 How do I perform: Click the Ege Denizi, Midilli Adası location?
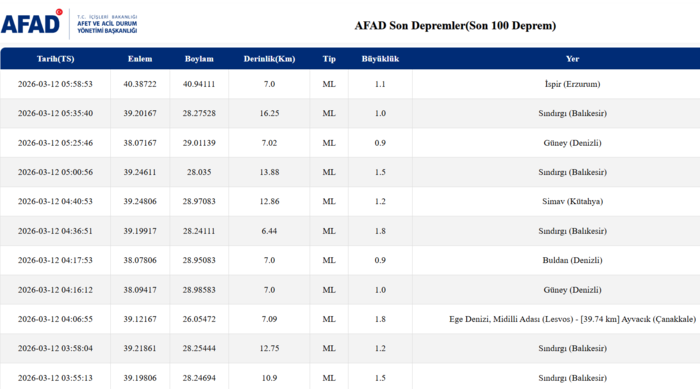[x=572, y=319]
